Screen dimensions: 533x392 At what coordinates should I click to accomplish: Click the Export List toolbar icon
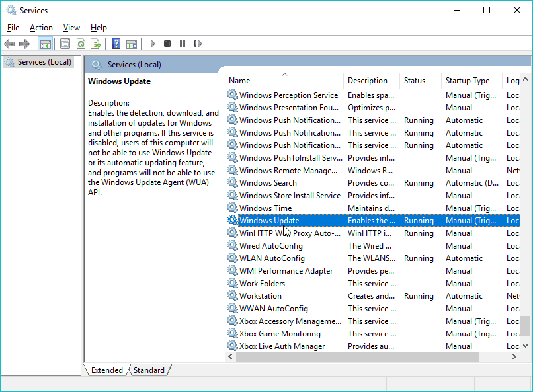(x=96, y=44)
